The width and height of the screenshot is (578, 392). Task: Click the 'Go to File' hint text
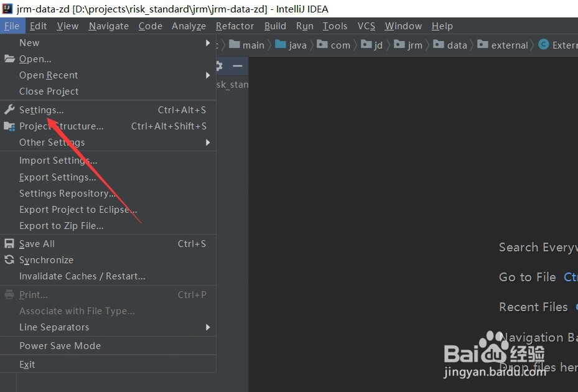(527, 277)
